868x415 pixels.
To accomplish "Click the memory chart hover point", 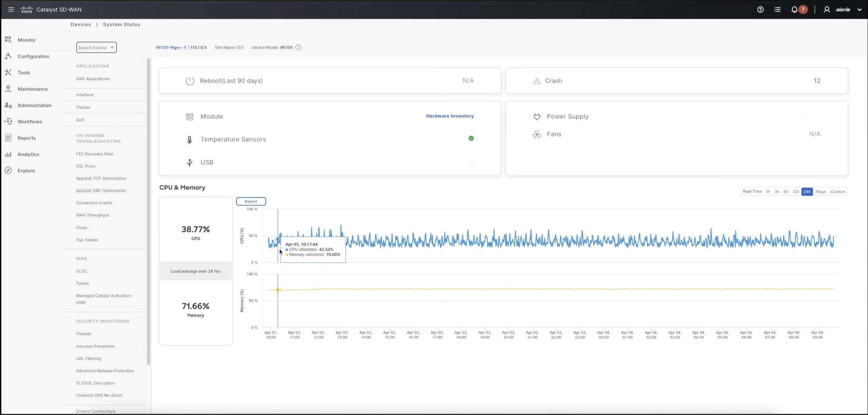I will pos(278,290).
